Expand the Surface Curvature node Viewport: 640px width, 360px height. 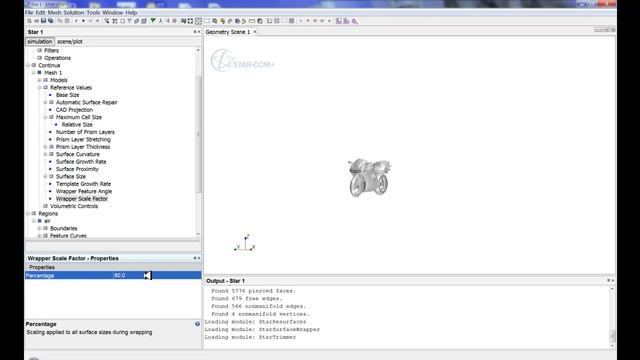45,154
